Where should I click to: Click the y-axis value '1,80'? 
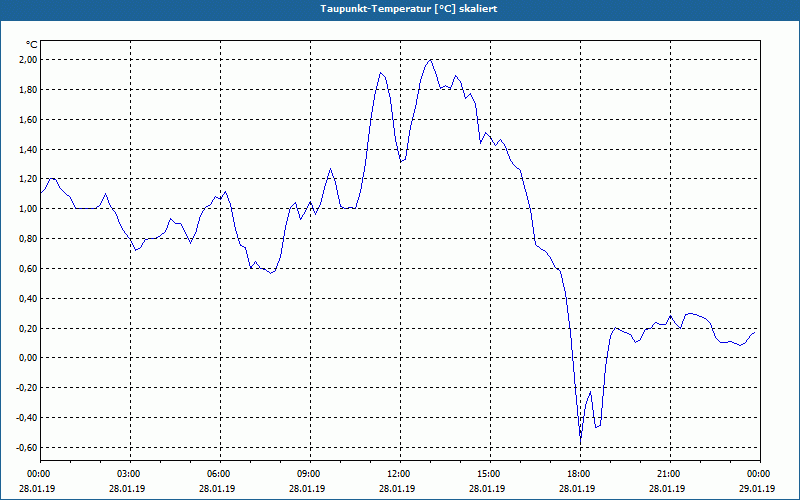point(28,90)
